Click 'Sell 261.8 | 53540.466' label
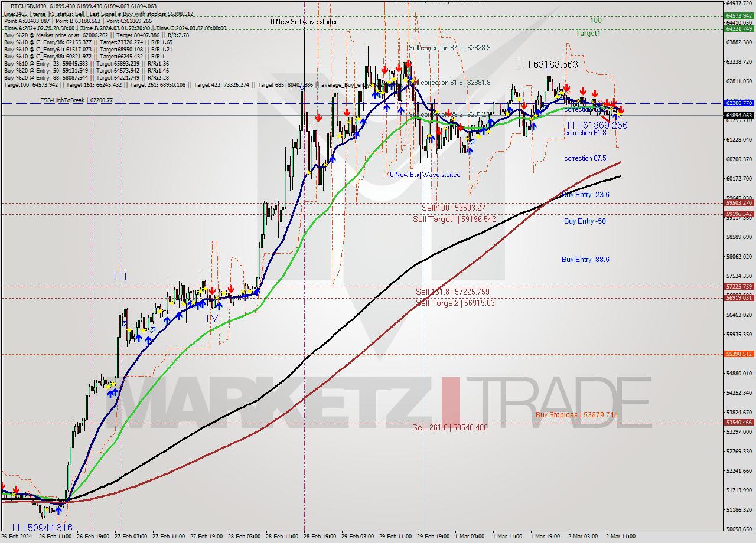 point(450,427)
